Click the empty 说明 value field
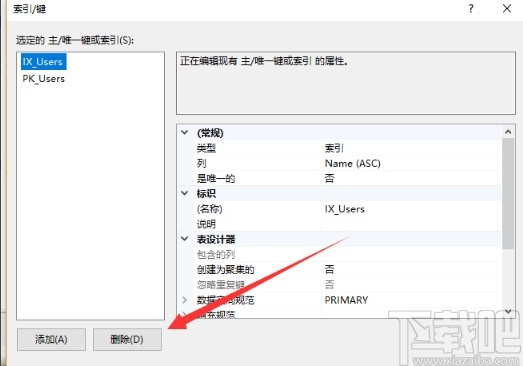523x366 pixels. [412, 224]
